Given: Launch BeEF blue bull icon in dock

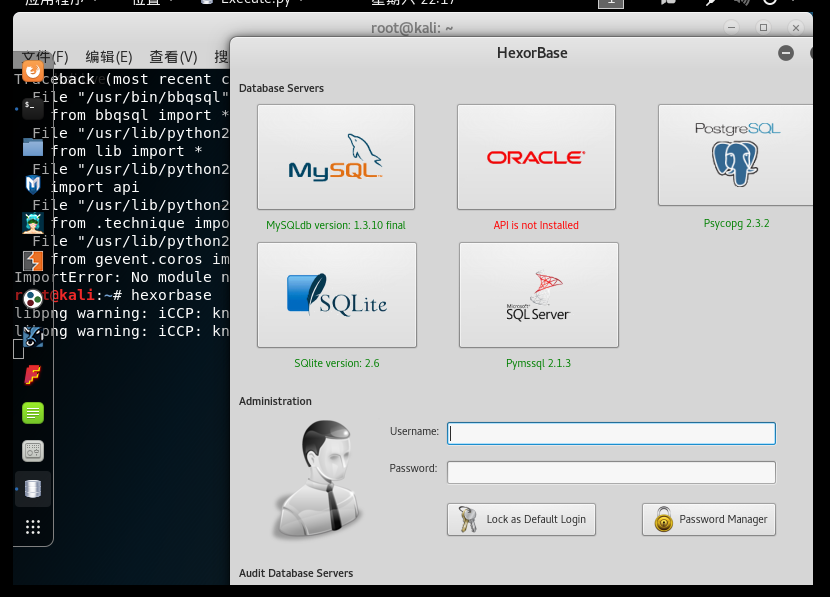Looking at the screenshot, I should (33, 337).
